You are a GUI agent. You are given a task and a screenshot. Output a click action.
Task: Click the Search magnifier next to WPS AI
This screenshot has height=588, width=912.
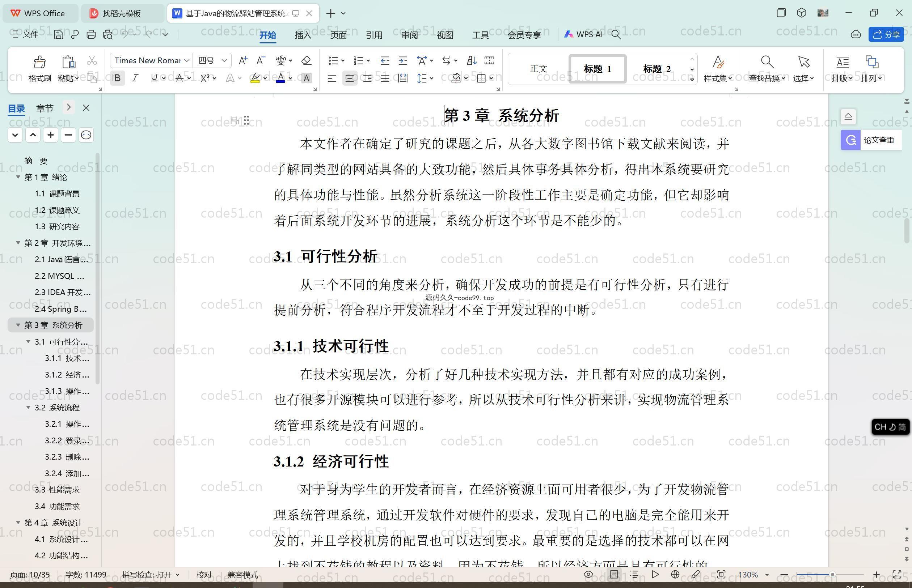coord(616,34)
